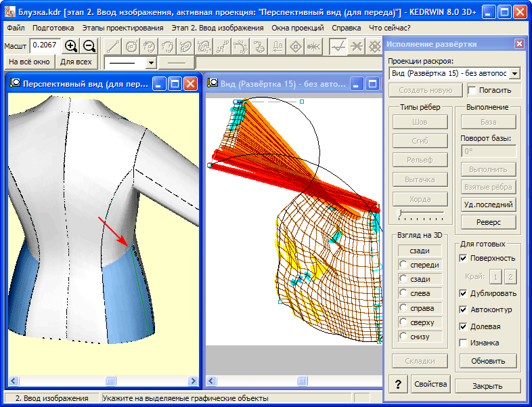Click the horizontal scrollbar thumb in the Перспективный вид window

[x=110, y=381]
